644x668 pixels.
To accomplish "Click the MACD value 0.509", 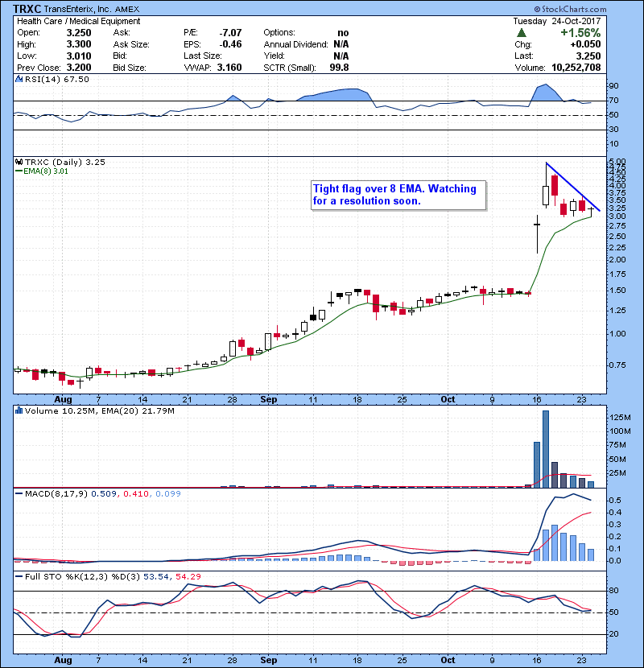I will 104,494.
